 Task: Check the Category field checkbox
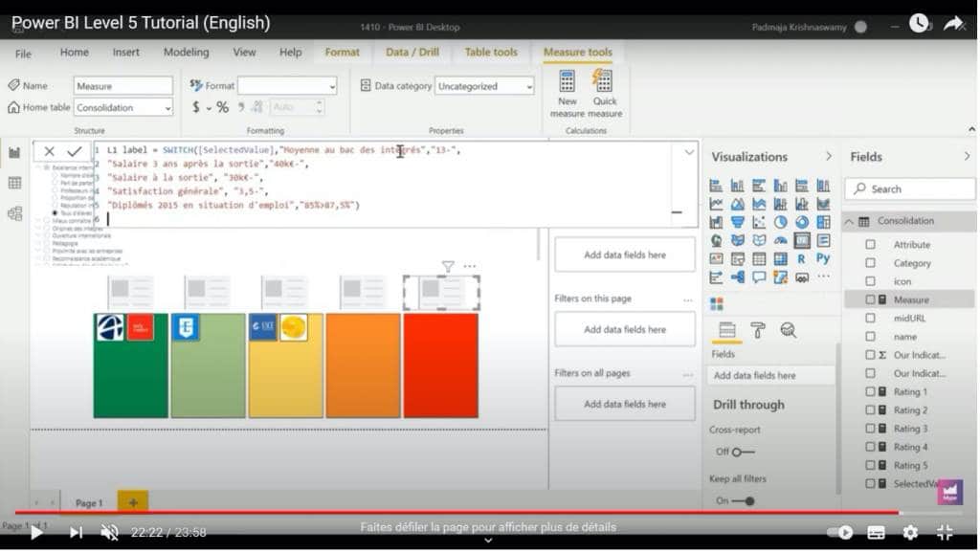point(870,264)
